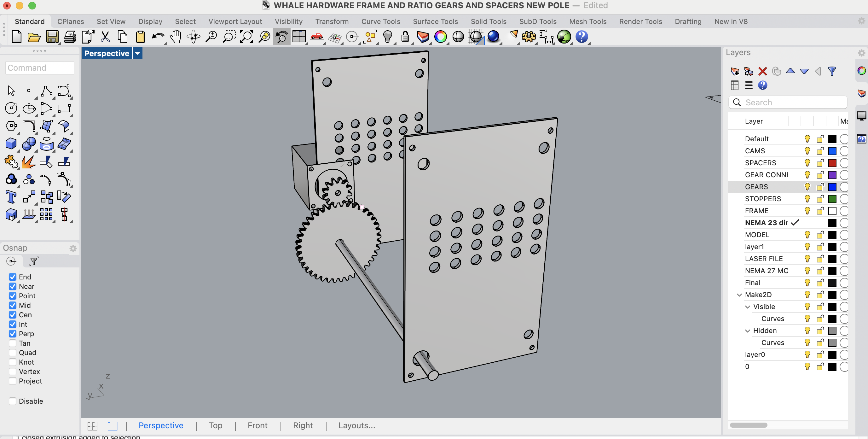Select the Circle tool in sidebar

(x=11, y=108)
